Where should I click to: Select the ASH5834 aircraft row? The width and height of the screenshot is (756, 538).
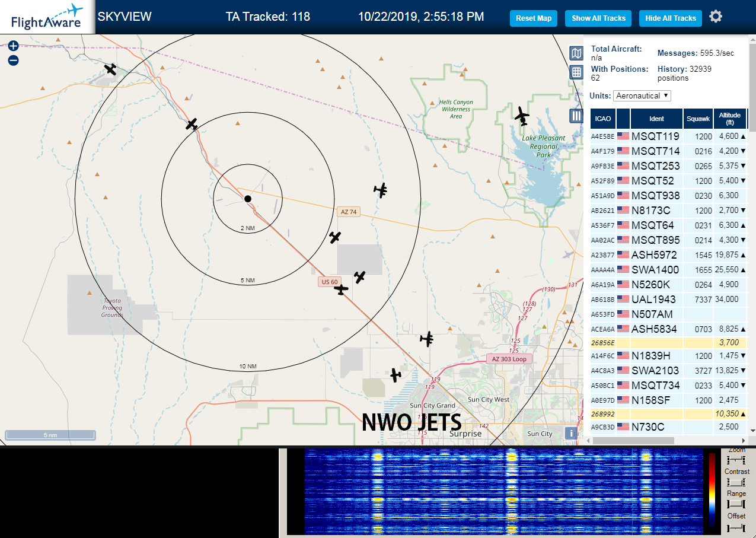[x=669, y=329]
